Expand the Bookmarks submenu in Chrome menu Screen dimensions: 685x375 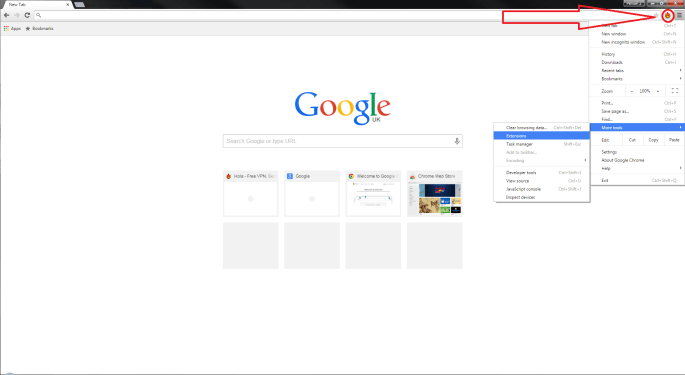pyautogui.click(x=637, y=79)
